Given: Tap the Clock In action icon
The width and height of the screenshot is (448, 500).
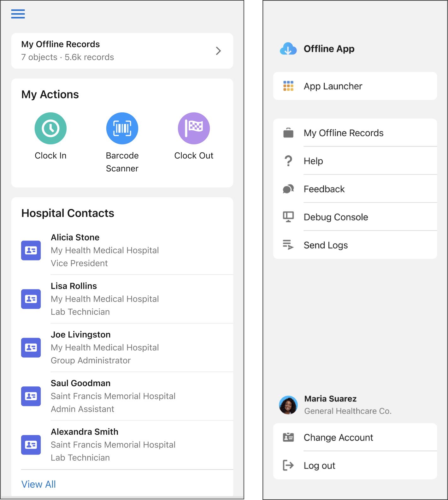Looking at the screenshot, I should coord(50,128).
